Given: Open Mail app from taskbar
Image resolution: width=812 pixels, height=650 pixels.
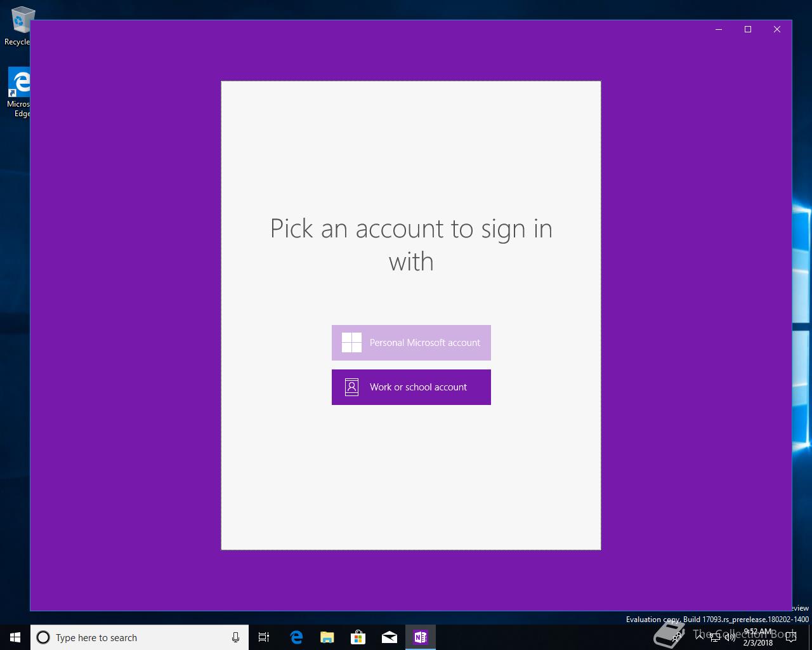Looking at the screenshot, I should click(x=390, y=637).
